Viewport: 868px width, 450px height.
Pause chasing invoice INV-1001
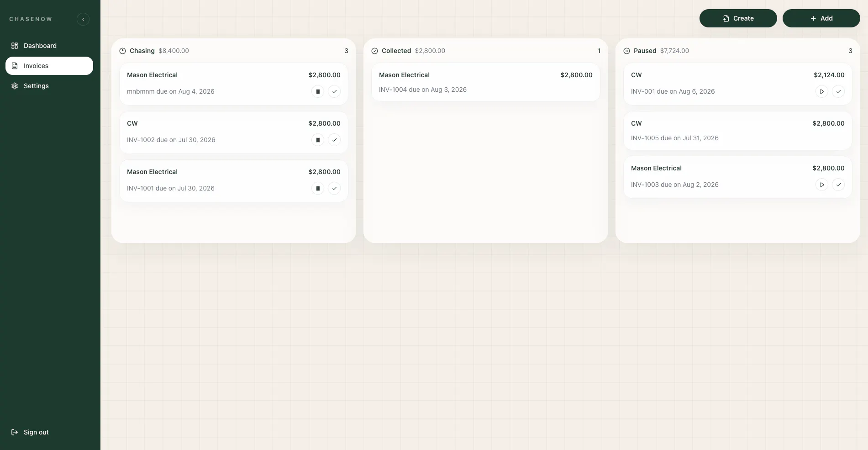[x=318, y=188]
